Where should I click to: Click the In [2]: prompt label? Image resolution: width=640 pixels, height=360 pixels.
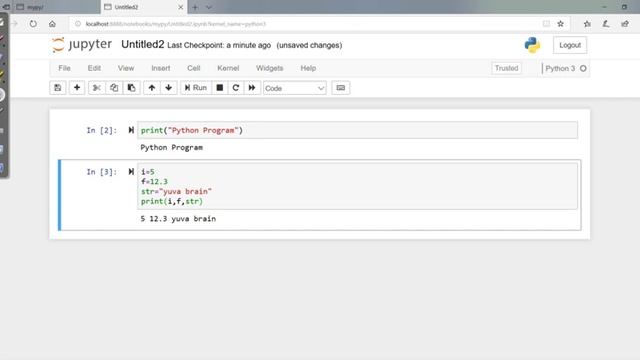coord(102,130)
